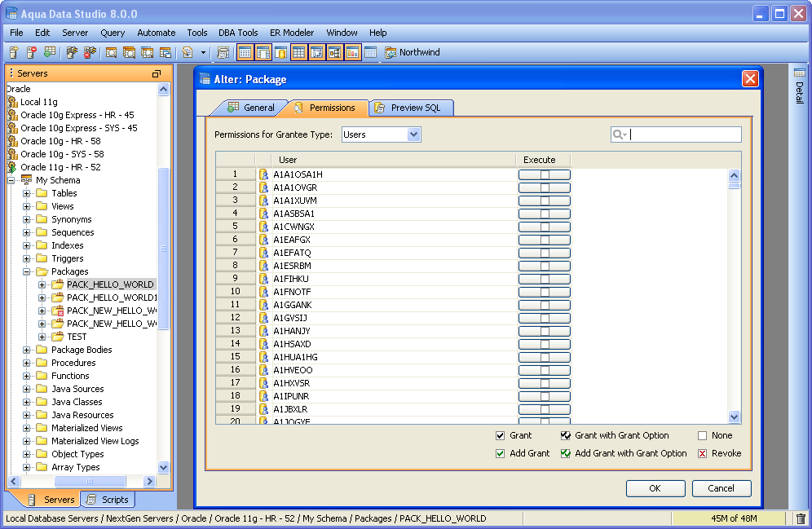Click the Add Grant legend checkbox

point(500,453)
